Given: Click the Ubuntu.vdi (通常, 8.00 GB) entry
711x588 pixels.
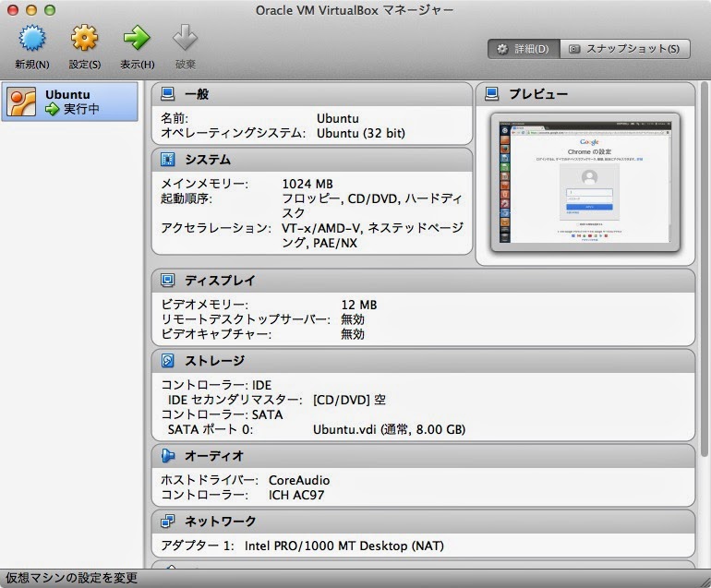Looking at the screenshot, I should (389, 429).
